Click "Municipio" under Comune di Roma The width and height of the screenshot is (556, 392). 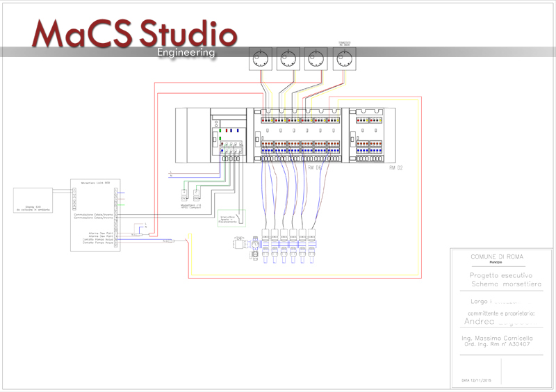pos(496,263)
